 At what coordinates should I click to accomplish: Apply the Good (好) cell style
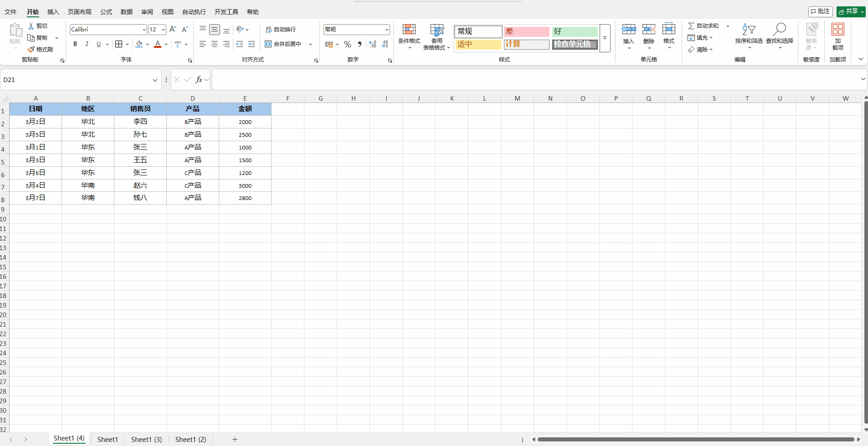[x=575, y=31]
